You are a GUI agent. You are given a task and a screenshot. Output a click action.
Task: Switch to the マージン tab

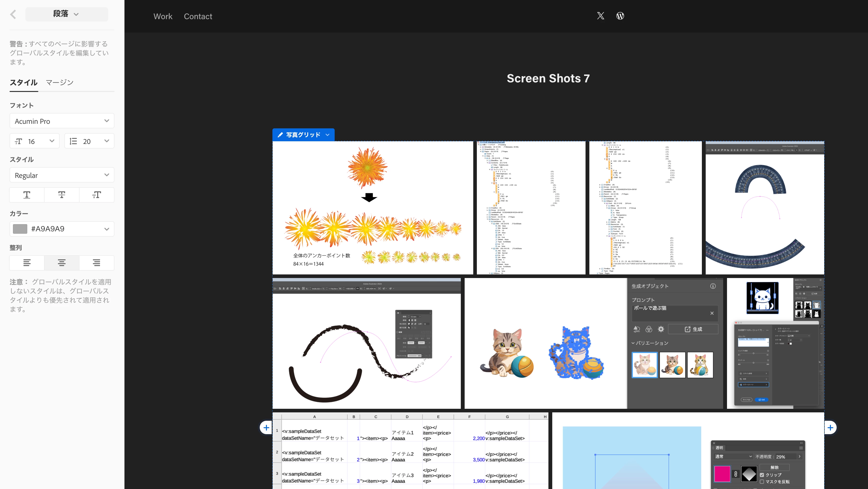click(x=60, y=83)
